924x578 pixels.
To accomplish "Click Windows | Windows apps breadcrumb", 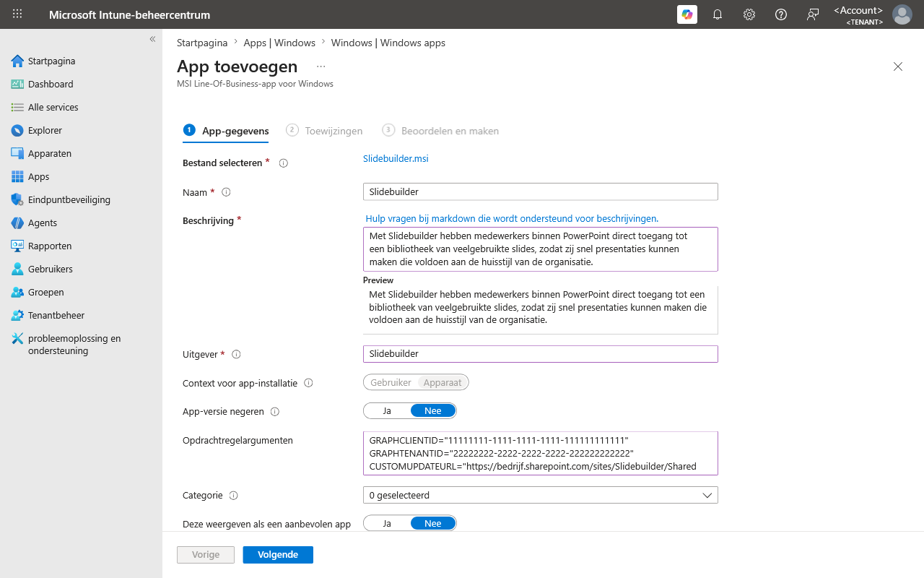I will [388, 43].
